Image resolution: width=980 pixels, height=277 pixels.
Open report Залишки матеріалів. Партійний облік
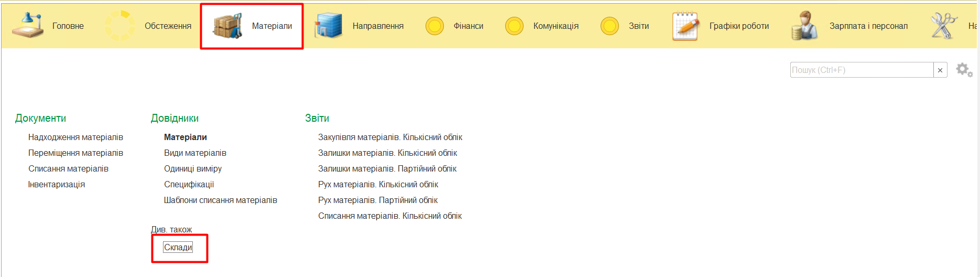(387, 168)
